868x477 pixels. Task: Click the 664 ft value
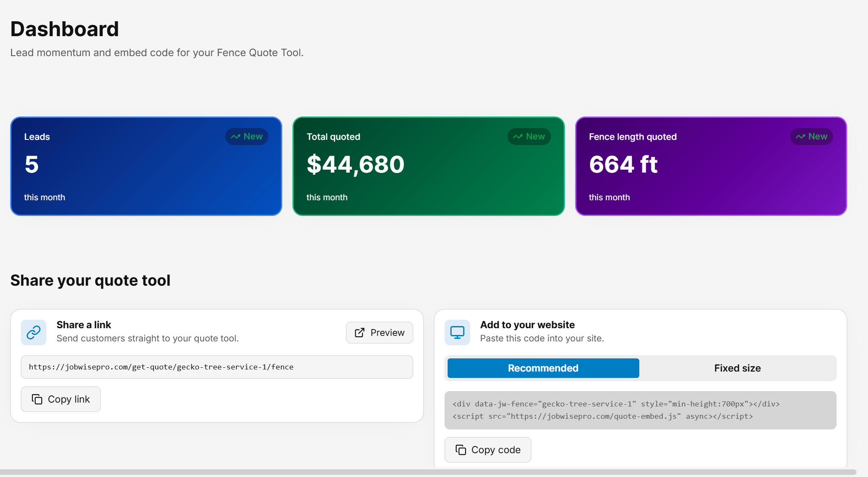point(623,165)
